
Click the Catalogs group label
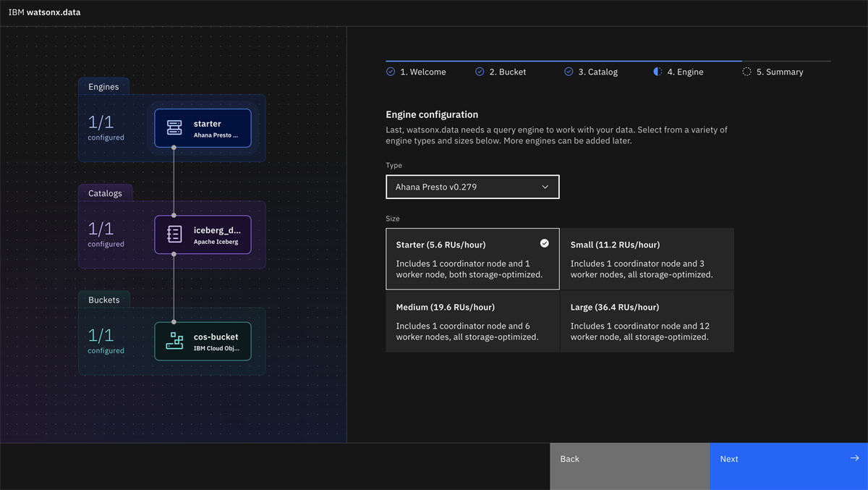pyautogui.click(x=105, y=193)
